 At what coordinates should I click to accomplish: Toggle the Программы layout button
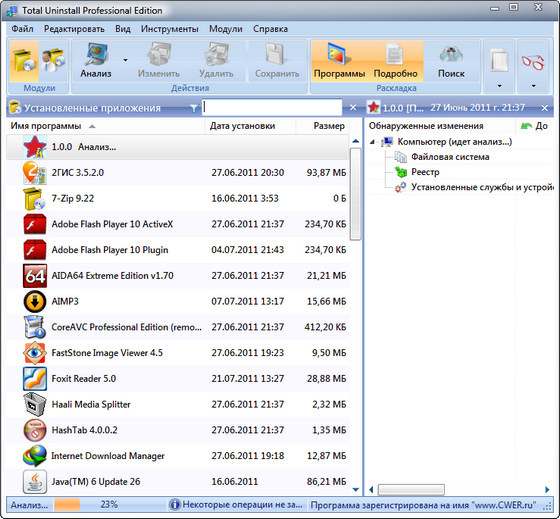[339, 60]
